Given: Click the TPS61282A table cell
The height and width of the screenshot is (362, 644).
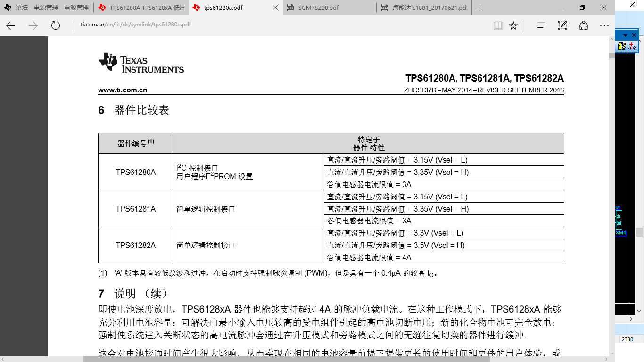Looking at the screenshot, I should click(x=136, y=245).
